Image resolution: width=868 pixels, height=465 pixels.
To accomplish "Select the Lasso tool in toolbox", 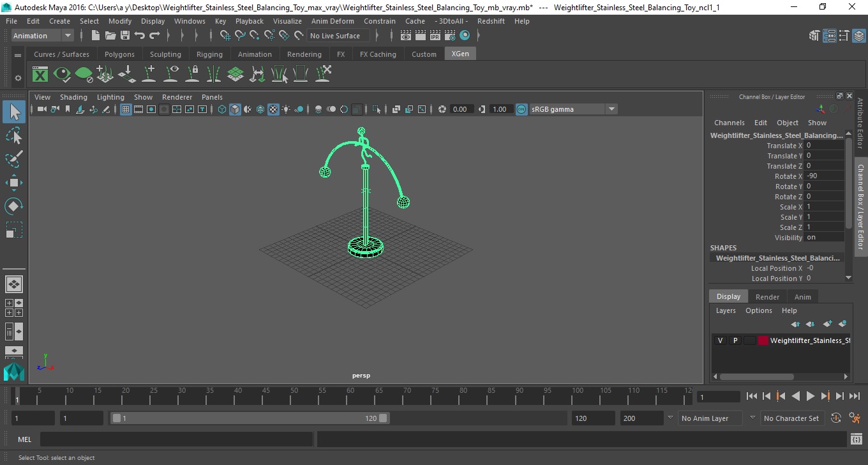I will (x=14, y=135).
